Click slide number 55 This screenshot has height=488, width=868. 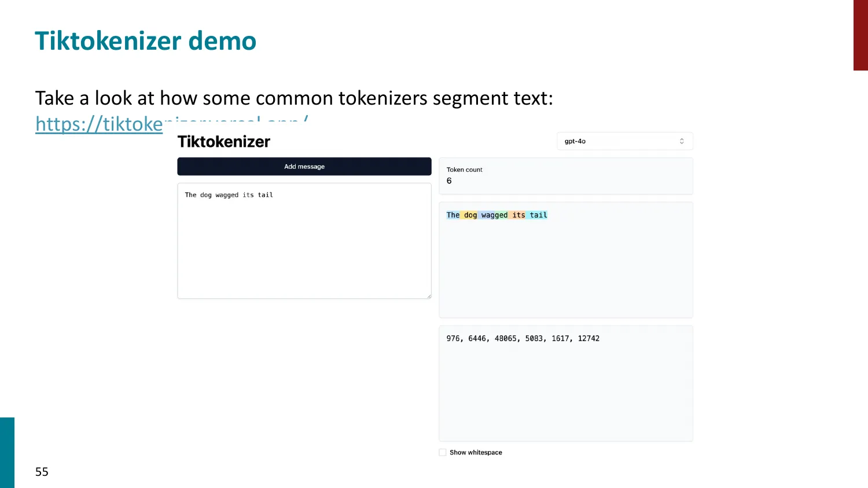point(42,472)
